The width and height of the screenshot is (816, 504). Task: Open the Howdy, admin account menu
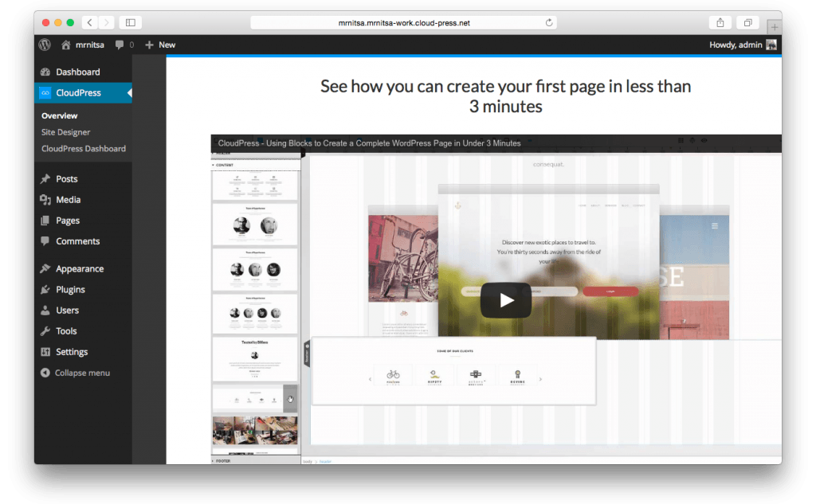click(742, 45)
